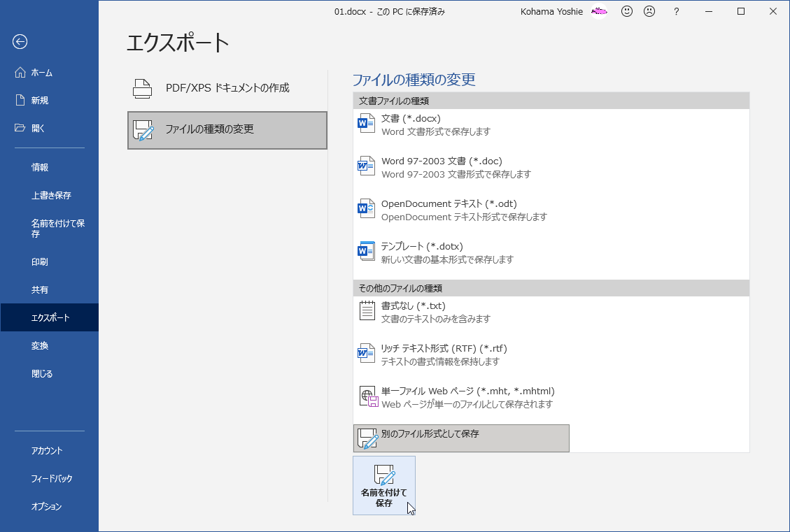The width and height of the screenshot is (790, 532).
Task: Click the PDF/XPS printer icon
Action: [143, 89]
